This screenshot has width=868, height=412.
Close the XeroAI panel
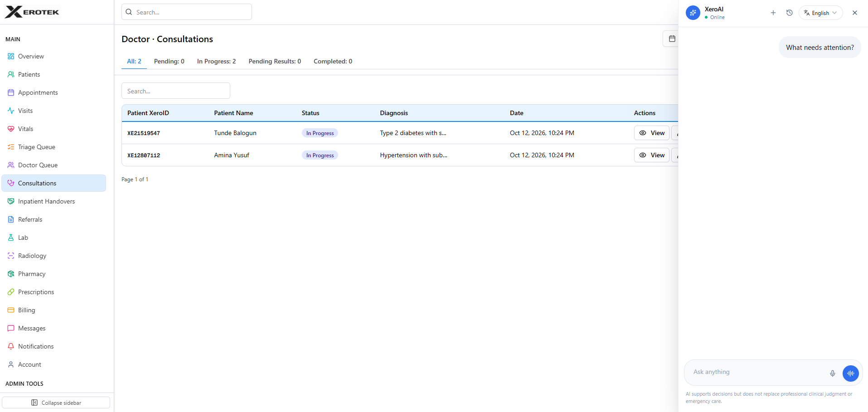click(x=855, y=13)
